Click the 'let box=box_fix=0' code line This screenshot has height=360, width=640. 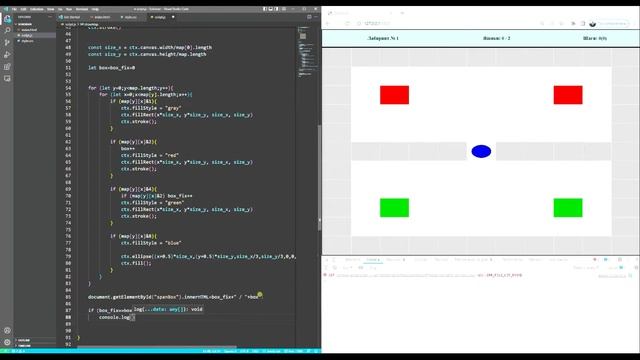(x=111, y=68)
